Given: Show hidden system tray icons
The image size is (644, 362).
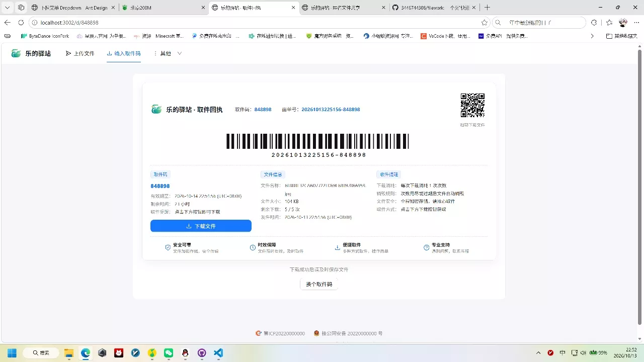Looking at the screenshot, I should point(538,353).
